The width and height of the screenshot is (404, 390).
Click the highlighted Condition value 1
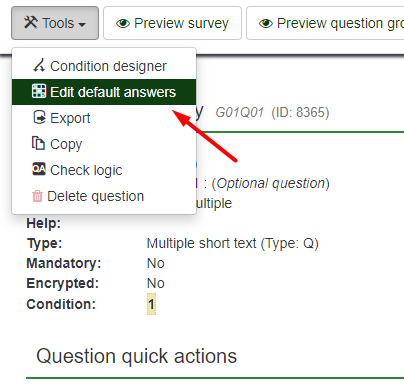151,304
